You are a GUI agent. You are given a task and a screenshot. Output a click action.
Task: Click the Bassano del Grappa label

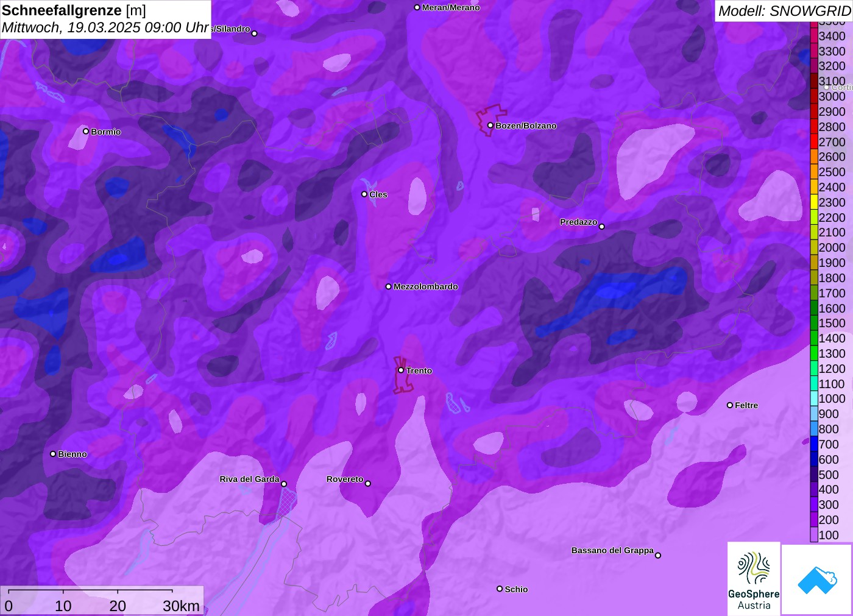[x=612, y=550]
